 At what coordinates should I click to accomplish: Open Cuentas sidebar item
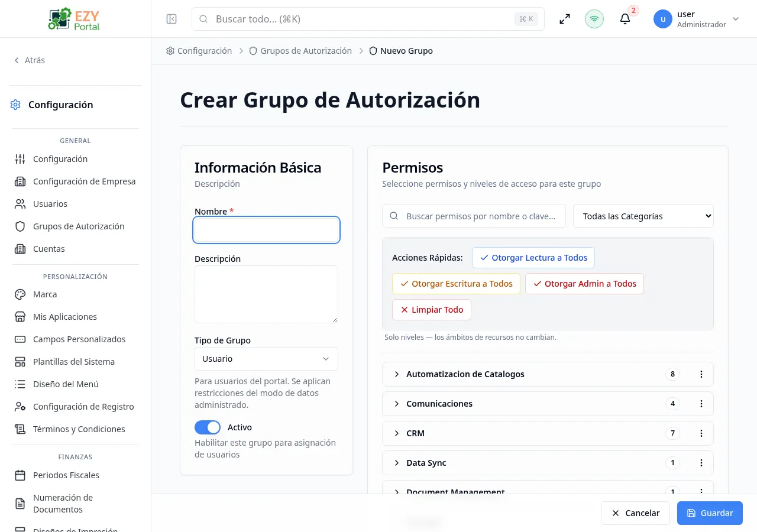76,249
